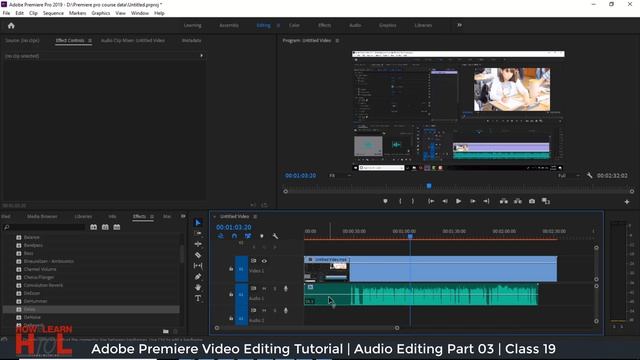Open Untitled Video timeline panel menu
Screen dimensions: 640x360
point(255,216)
